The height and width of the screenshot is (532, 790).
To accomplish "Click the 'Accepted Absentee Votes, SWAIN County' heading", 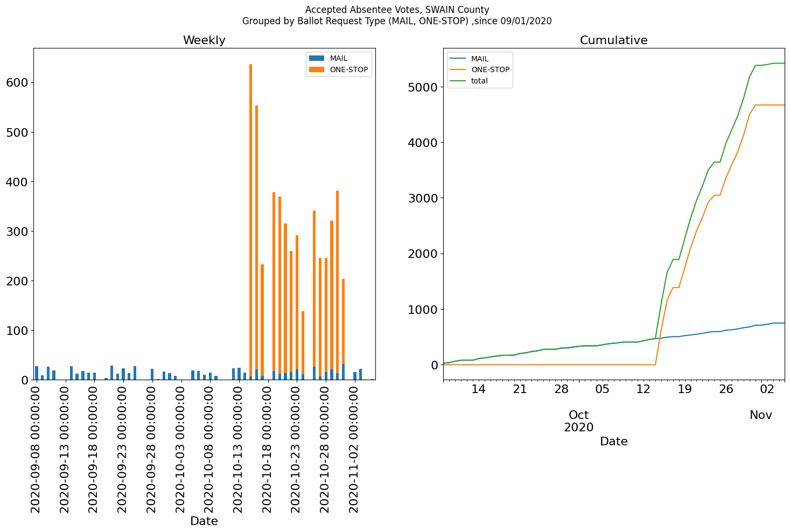I will pos(397,10).
